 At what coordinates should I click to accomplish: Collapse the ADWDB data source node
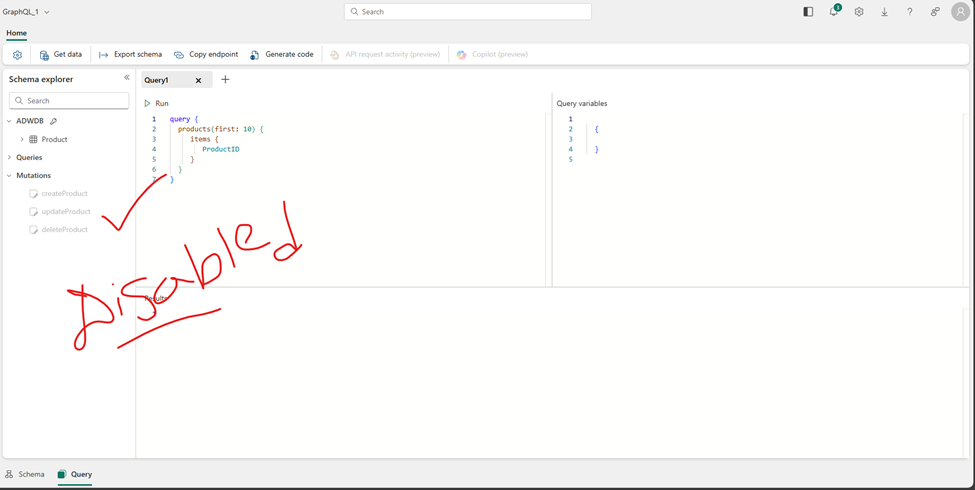[10, 122]
